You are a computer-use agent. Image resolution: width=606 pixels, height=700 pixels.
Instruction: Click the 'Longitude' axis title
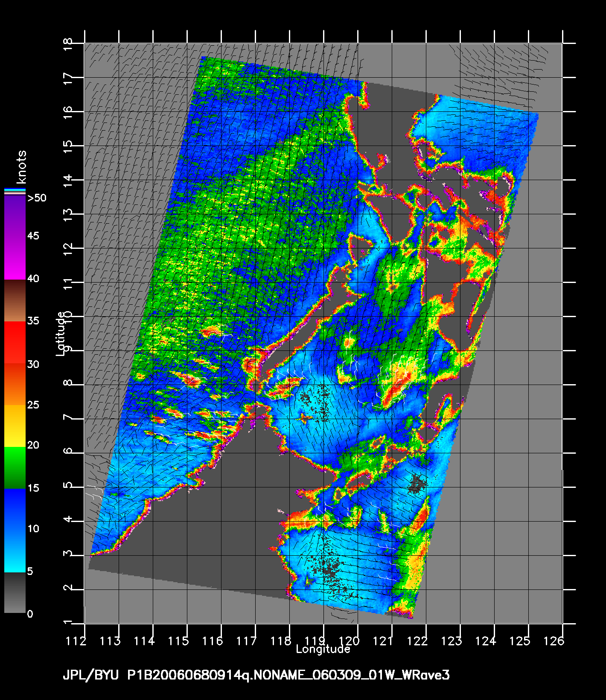323,649
